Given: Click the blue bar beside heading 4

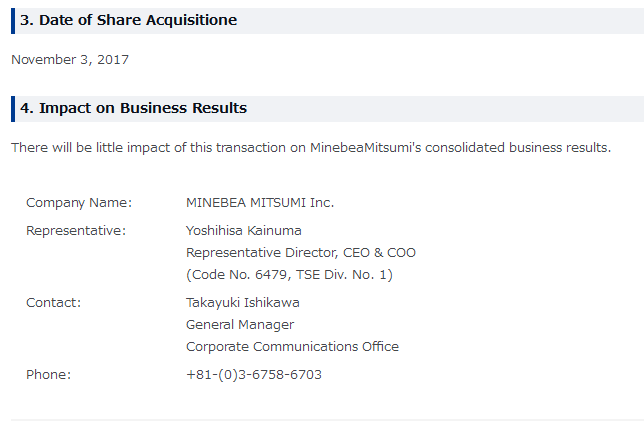Looking at the screenshot, I should [x=13, y=108].
